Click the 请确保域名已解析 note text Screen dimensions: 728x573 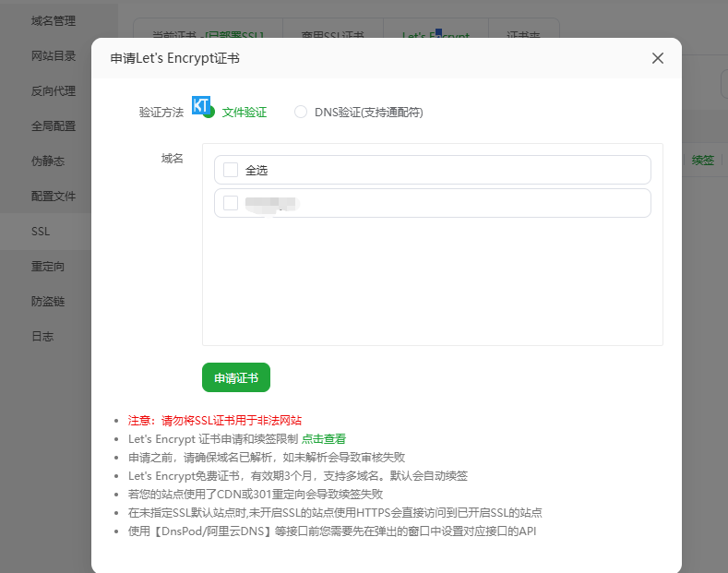click(x=267, y=458)
